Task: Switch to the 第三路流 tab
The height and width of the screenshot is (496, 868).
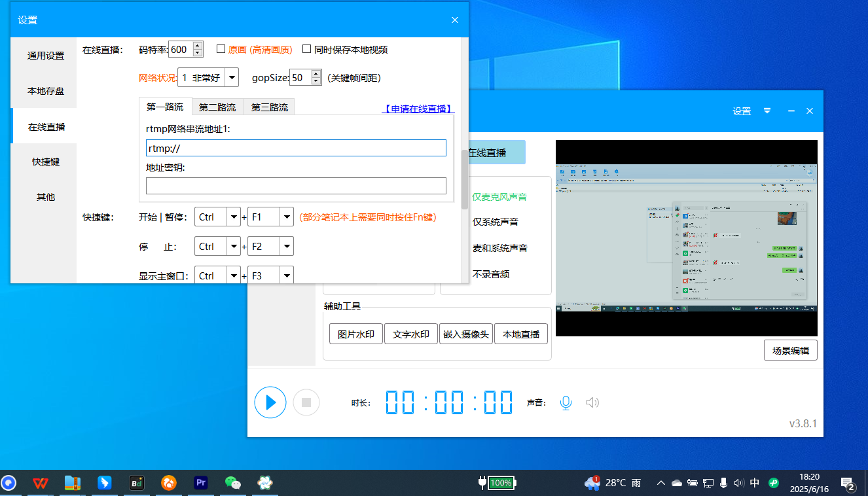Action: tap(270, 107)
